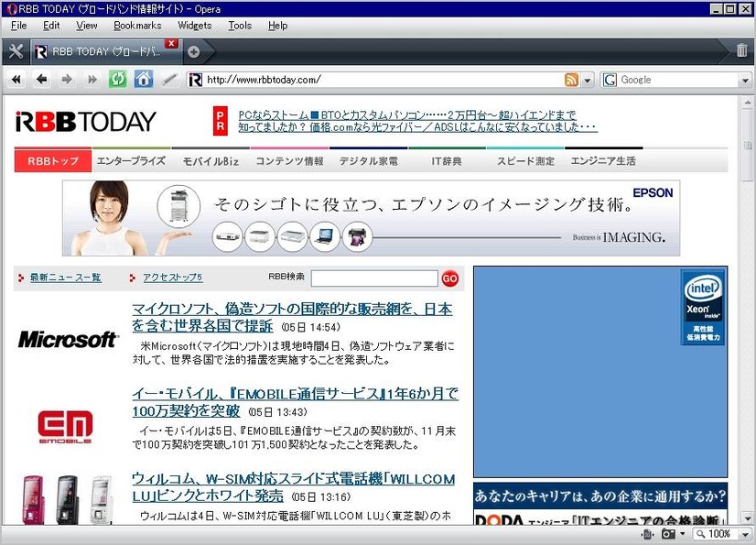Open the Edit menu
The image size is (756, 545).
tap(51, 25)
